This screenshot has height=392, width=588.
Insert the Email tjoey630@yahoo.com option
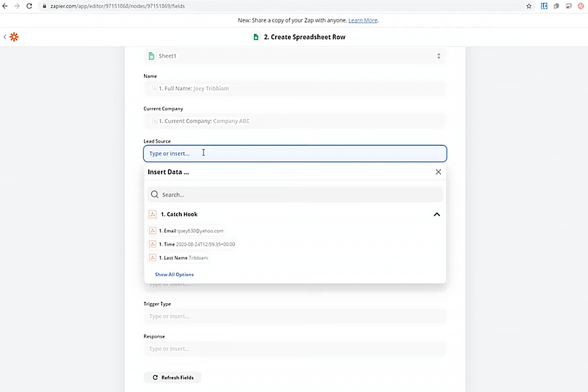(186, 231)
